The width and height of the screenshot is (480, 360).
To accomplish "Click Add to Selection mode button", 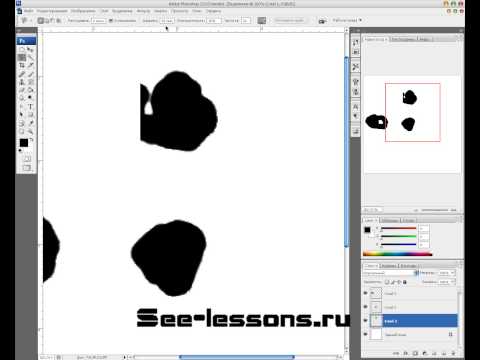I will [47, 21].
